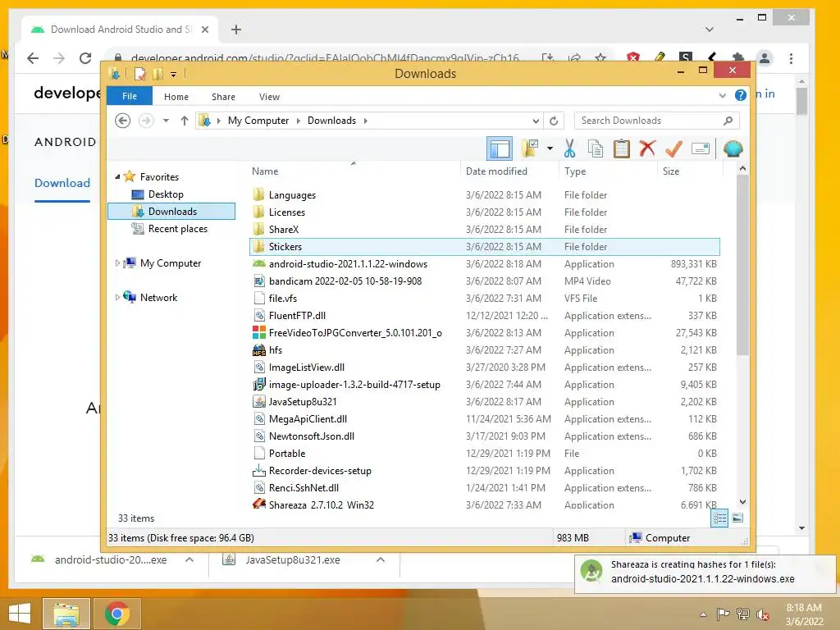Toggle the preview pane layout button
Screen dimensions: 840x630
500,148
